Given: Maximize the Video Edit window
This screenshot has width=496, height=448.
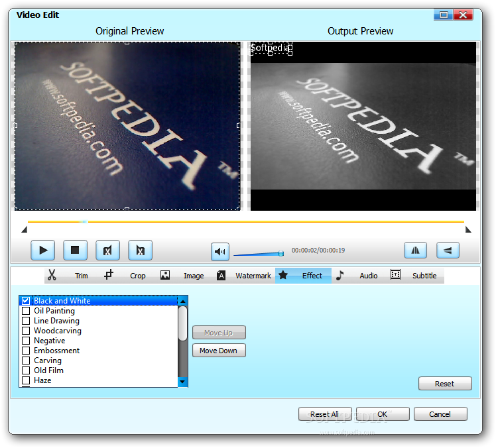Looking at the screenshot, I should pyautogui.click(x=444, y=15).
